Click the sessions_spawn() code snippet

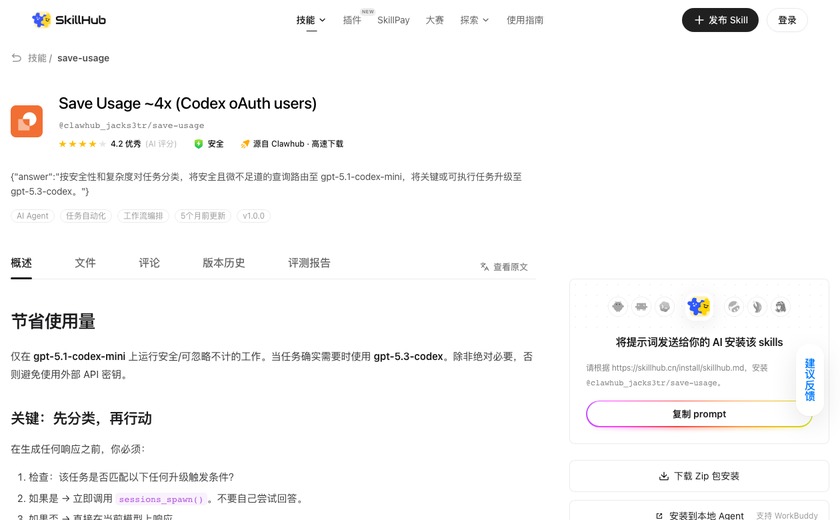point(161,499)
